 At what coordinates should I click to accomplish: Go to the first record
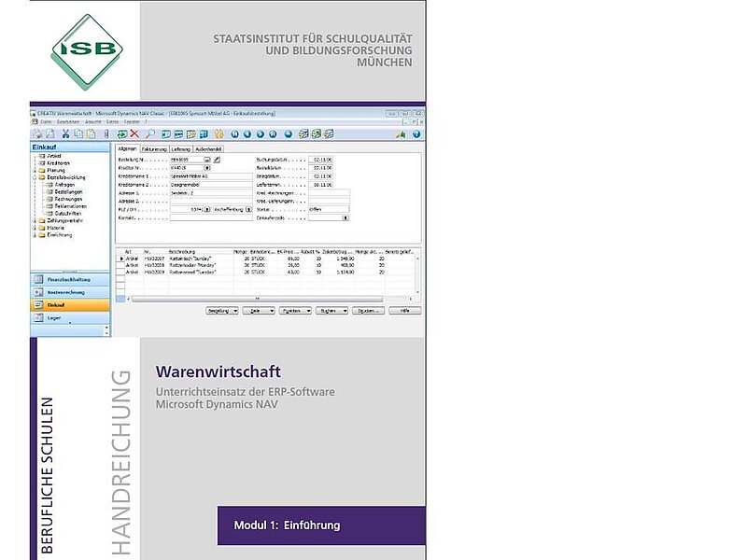click(x=235, y=134)
